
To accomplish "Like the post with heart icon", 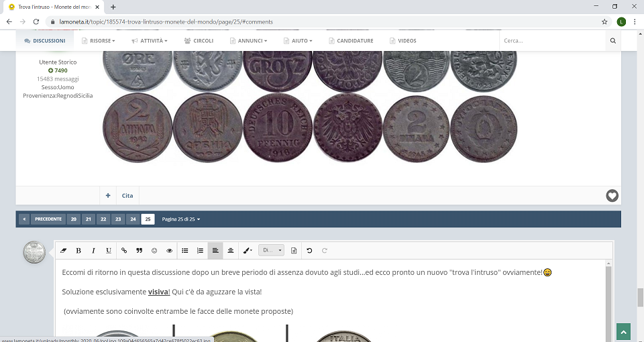I will (x=612, y=196).
